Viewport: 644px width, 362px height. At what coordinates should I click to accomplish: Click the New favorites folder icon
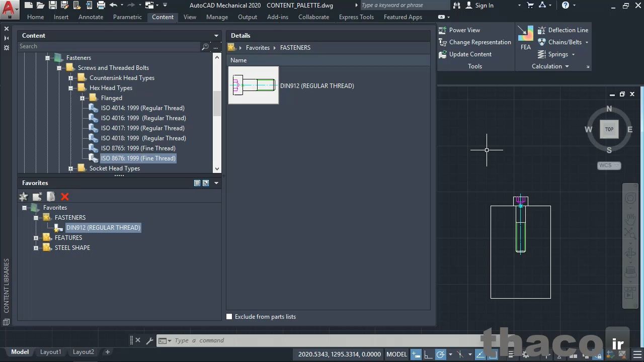(x=37, y=197)
